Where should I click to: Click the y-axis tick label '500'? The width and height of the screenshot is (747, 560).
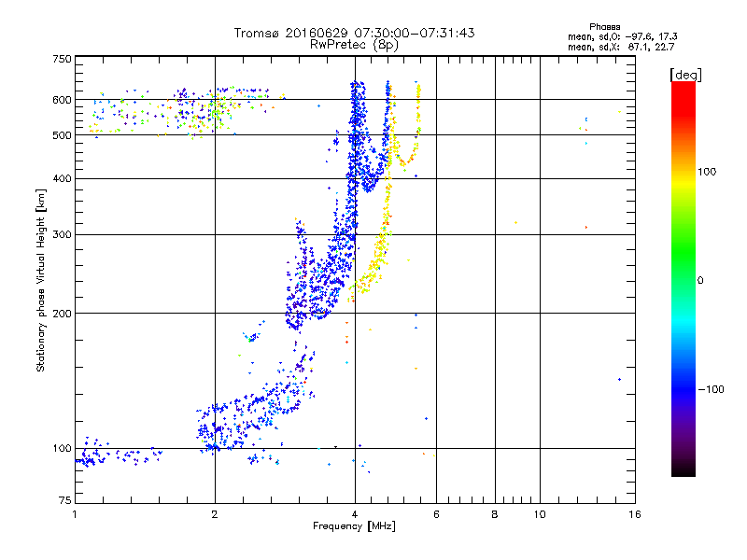click(62, 135)
